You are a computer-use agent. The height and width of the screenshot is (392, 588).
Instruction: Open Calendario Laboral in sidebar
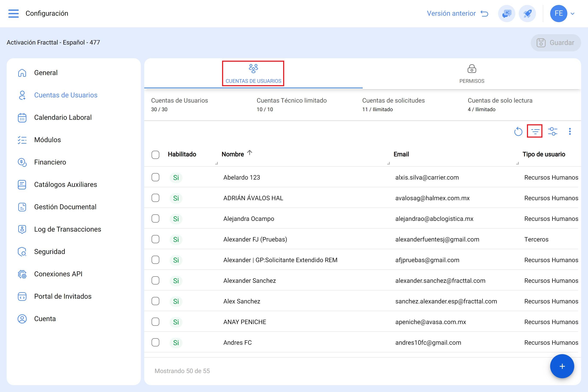tap(63, 117)
